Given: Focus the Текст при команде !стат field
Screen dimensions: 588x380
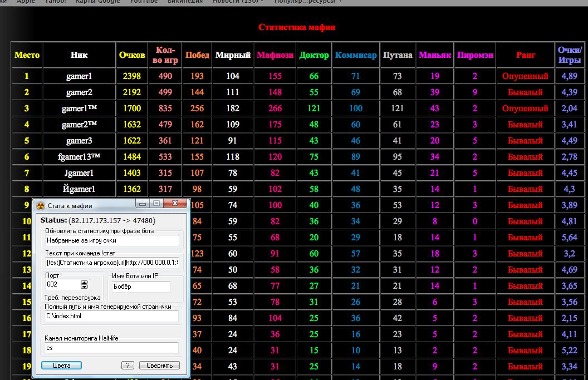Looking at the screenshot, I should (x=112, y=263).
